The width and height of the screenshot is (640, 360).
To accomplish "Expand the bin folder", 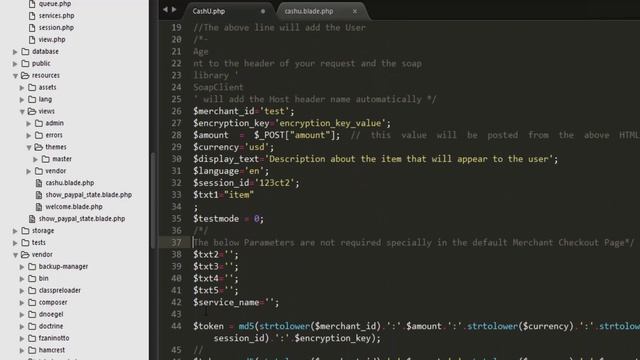I will click(x=22, y=279).
